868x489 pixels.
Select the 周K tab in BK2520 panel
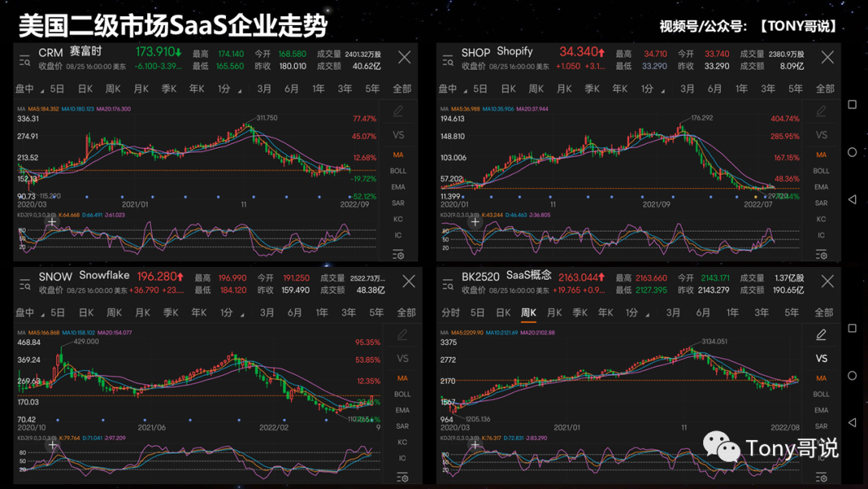(x=528, y=312)
